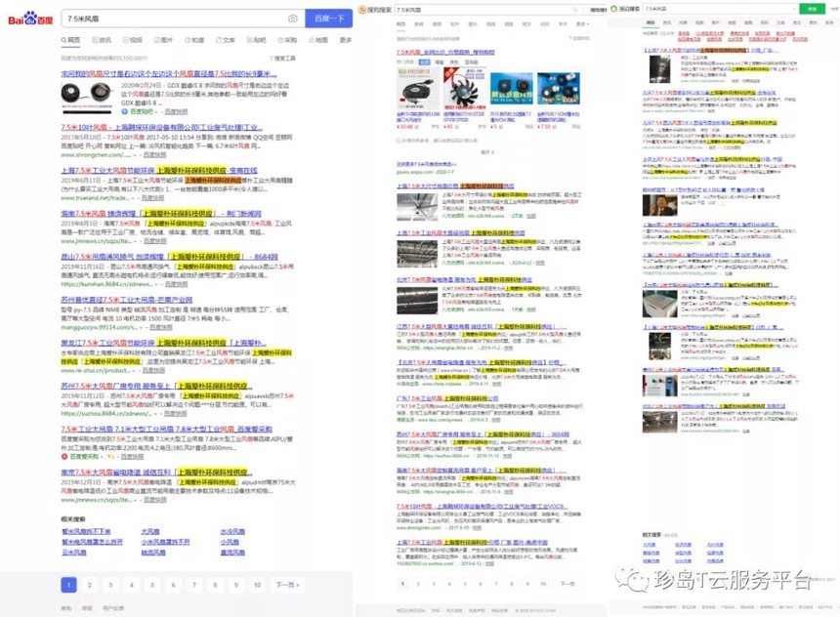Expand the 更多 dropdown in Sogou tabs
The width and height of the screenshot is (840, 617).
point(582,24)
